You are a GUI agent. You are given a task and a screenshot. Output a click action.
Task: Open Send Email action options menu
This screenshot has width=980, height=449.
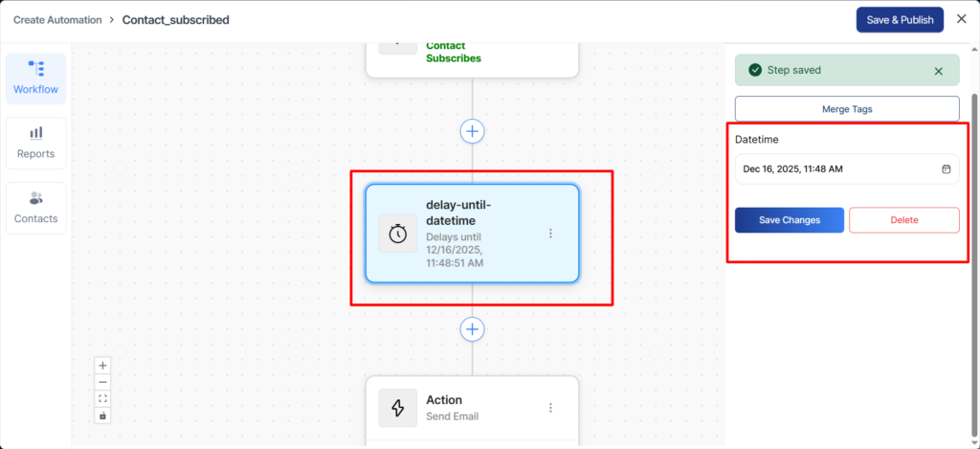tap(550, 408)
